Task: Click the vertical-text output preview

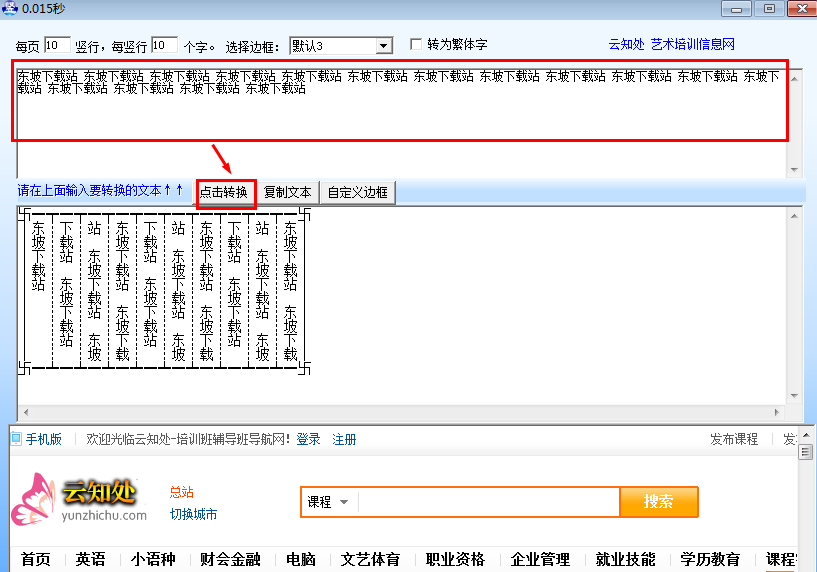Action: coord(164,291)
